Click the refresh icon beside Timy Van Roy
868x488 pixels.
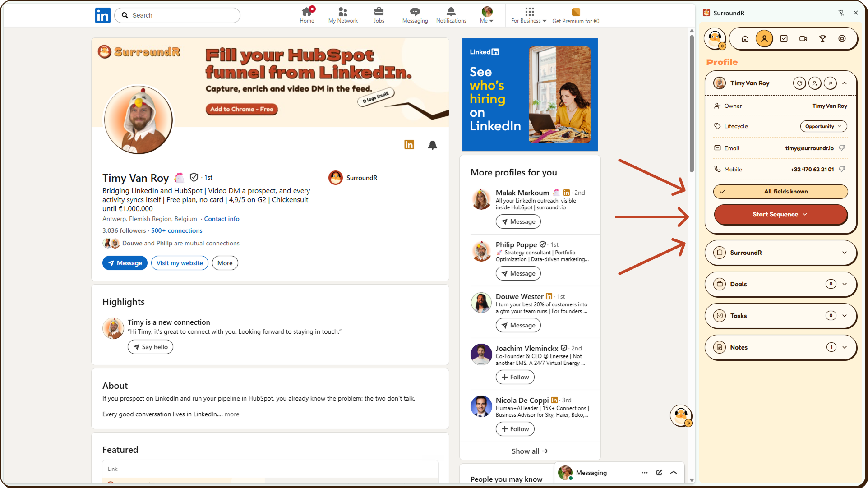[x=799, y=83]
